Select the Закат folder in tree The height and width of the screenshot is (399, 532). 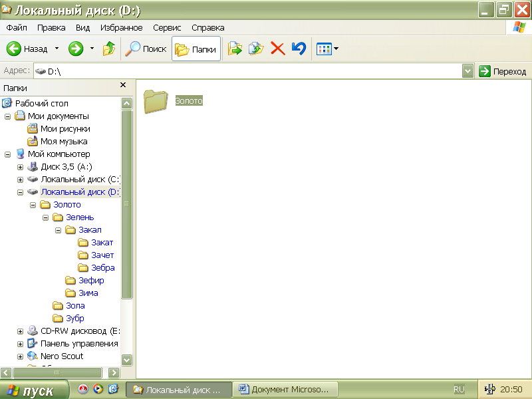click(102, 243)
